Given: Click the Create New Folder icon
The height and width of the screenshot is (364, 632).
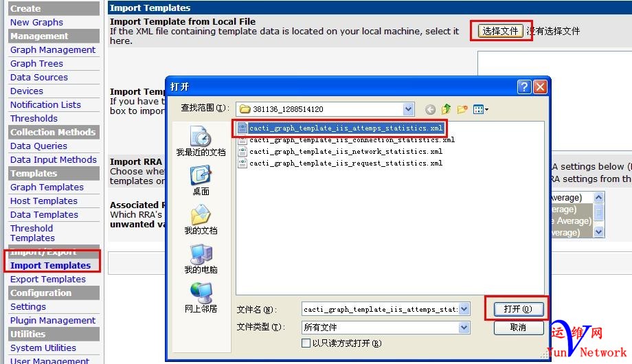Looking at the screenshot, I should (462, 109).
